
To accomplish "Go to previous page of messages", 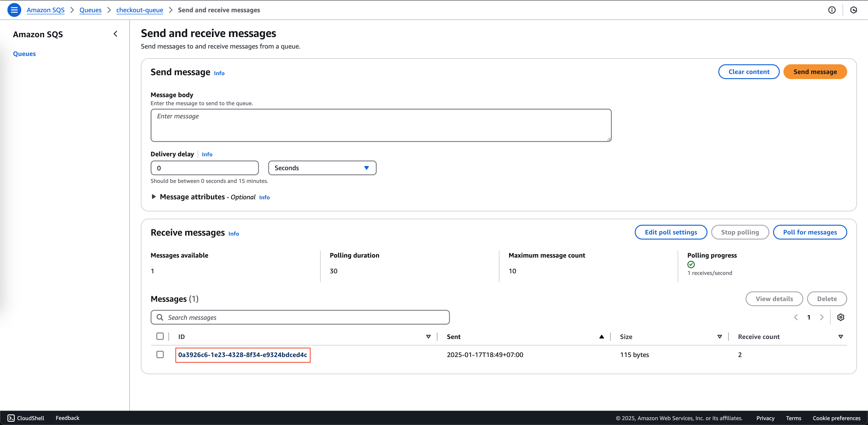I will [796, 317].
